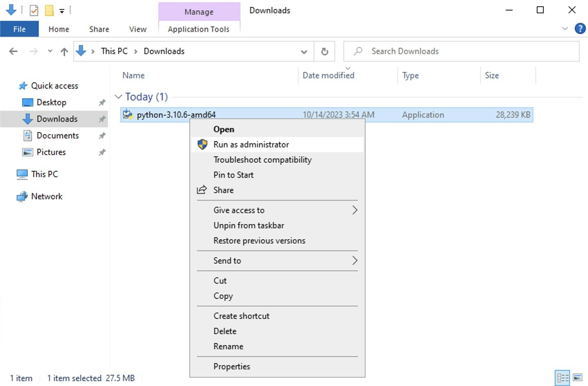
Task: Click the 28,239 KB size cell
Action: click(x=513, y=115)
